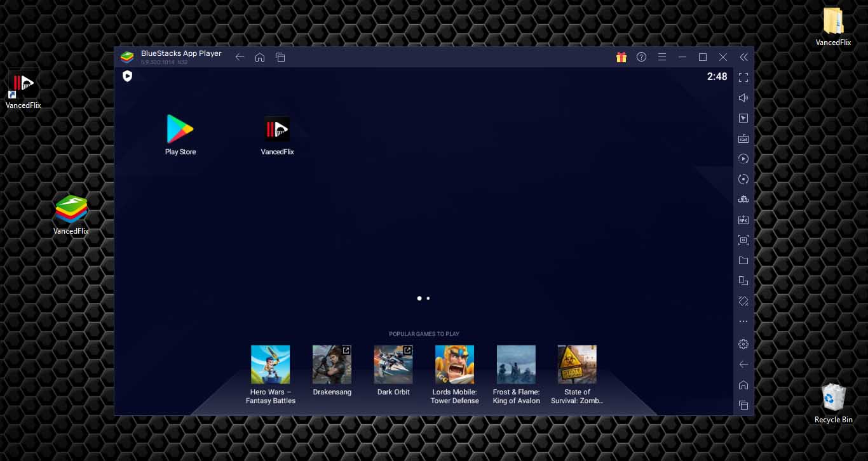Click the sync operations circular icon
This screenshot has height=461, width=868.
click(743, 179)
